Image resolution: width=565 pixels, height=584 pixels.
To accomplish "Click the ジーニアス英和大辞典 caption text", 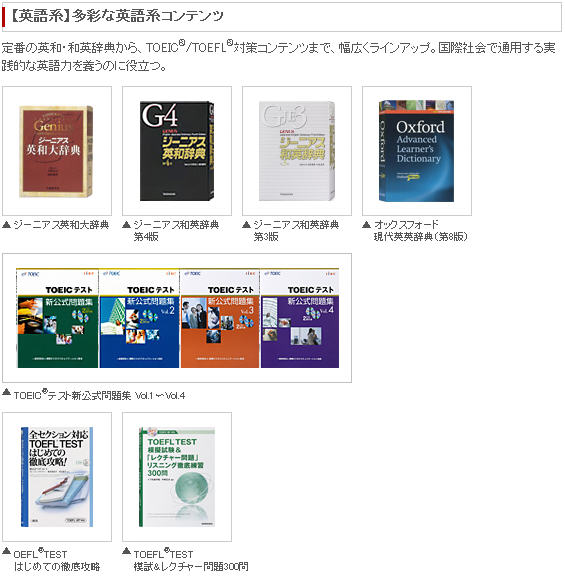I will tap(61, 225).
